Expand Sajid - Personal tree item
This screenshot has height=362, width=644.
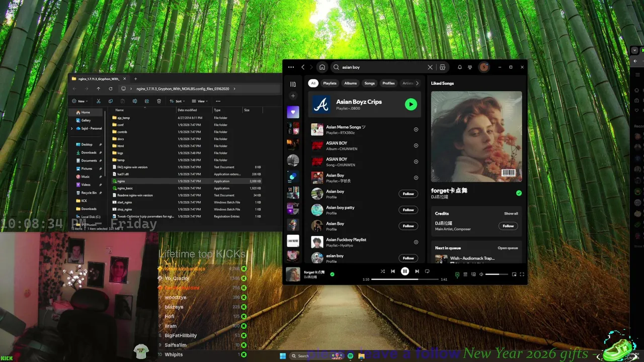tap(72, 128)
